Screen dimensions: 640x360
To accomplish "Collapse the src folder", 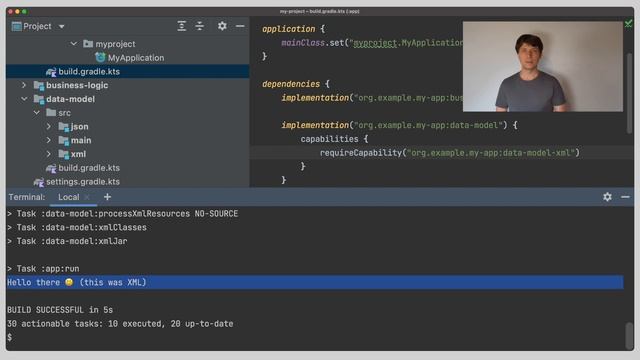I will [x=37, y=112].
